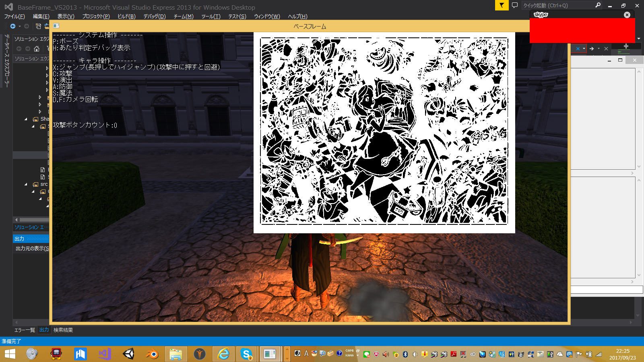The width and height of the screenshot is (644, 362).
Task: Click the feedback speech bubble icon
Action: [515, 5]
